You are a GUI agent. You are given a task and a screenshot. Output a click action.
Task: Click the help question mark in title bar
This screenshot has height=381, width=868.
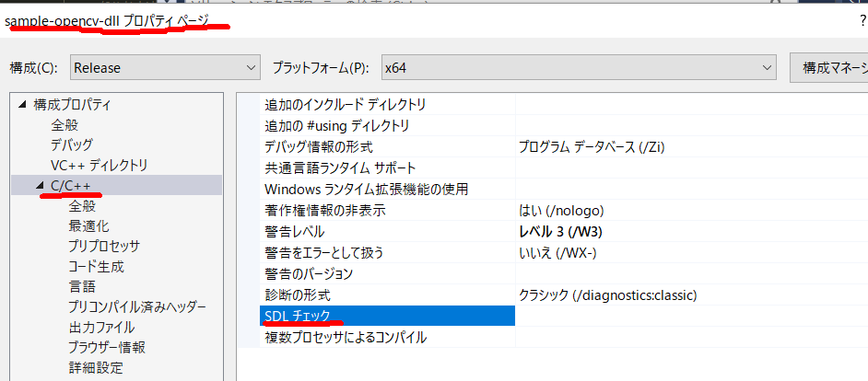click(x=863, y=21)
